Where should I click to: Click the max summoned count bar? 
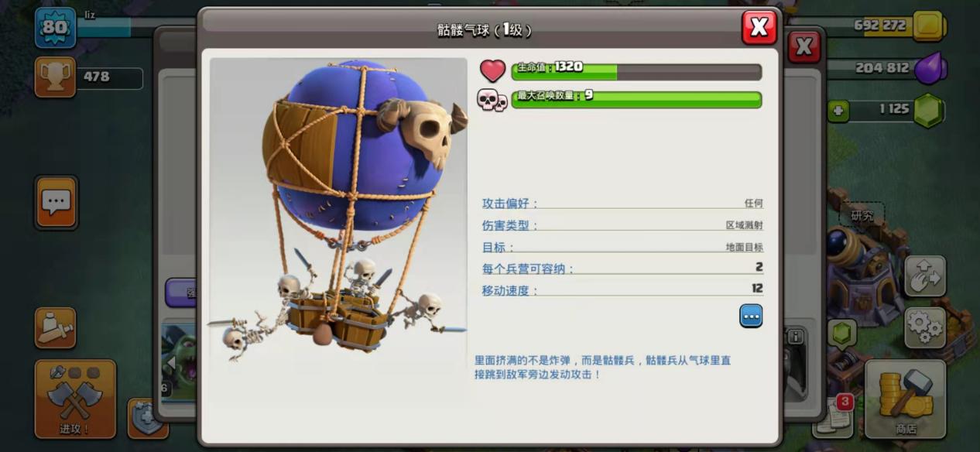(636, 100)
